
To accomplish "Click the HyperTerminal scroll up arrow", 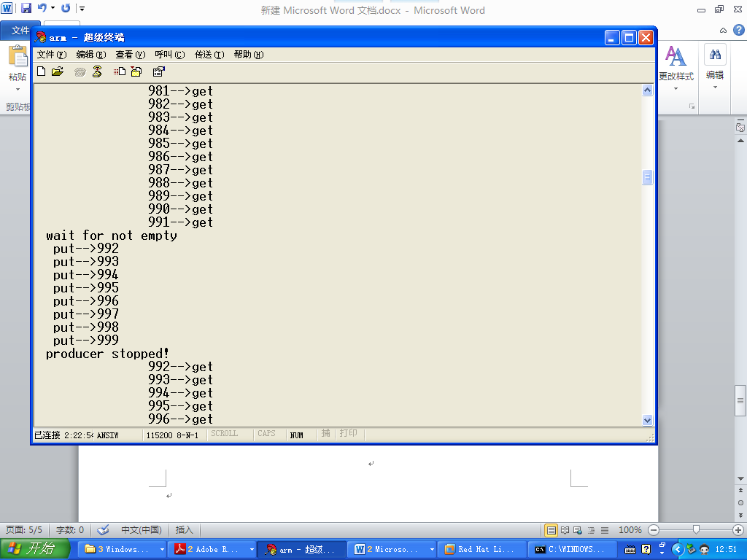I will point(647,90).
